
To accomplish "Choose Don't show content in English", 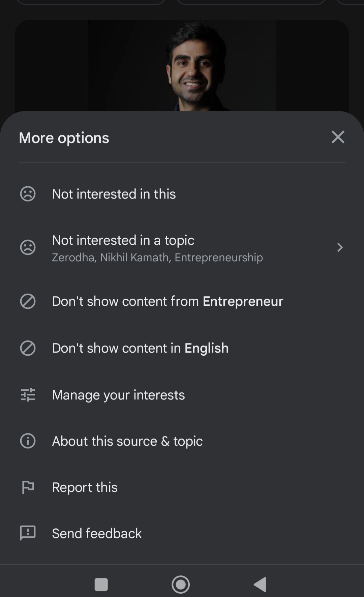I will [140, 348].
